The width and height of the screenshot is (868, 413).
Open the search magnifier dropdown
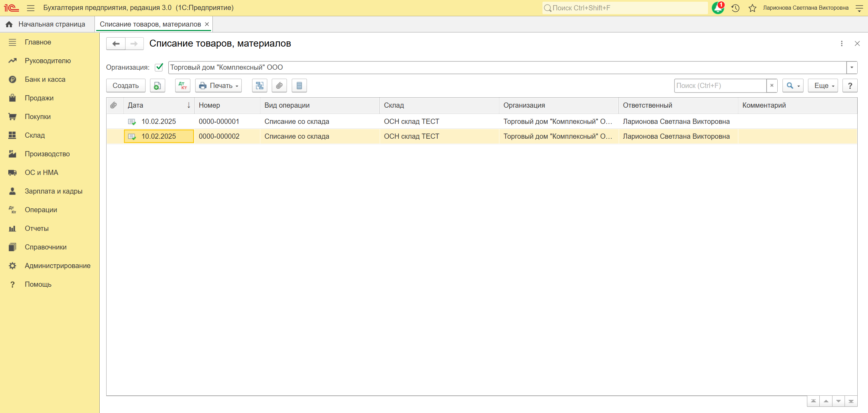click(793, 86)
